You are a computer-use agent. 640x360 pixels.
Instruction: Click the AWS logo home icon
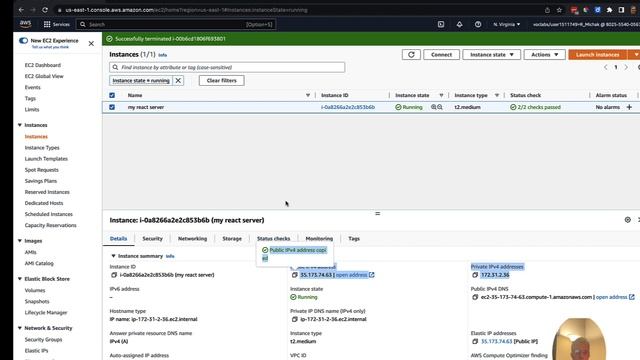pos(25,24)
